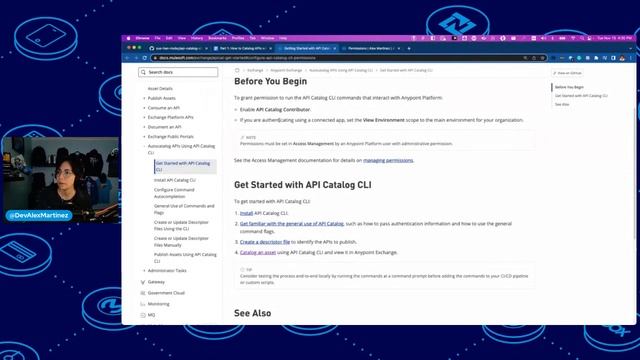Switch to the GitHub api-catalog tab
This screenshot has height=360, width=640.
pyautogui.click(x=178, y=48)
